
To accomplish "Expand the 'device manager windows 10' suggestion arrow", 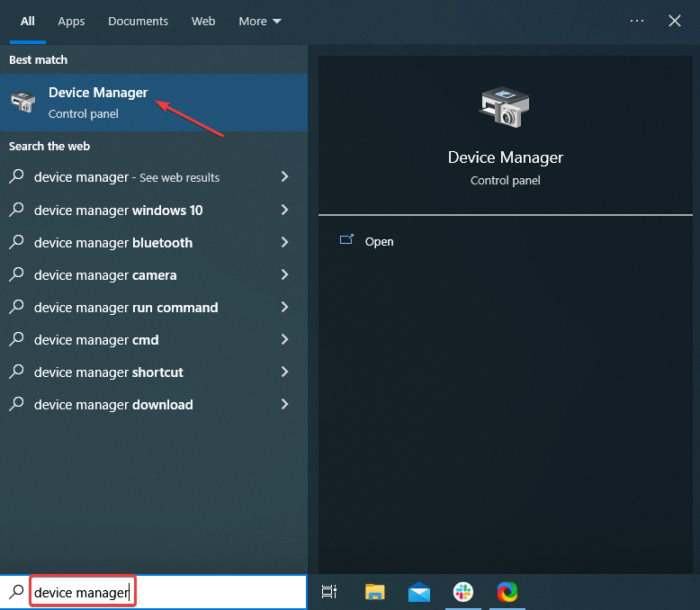I will pyautogui.click(x=284, y=210).
